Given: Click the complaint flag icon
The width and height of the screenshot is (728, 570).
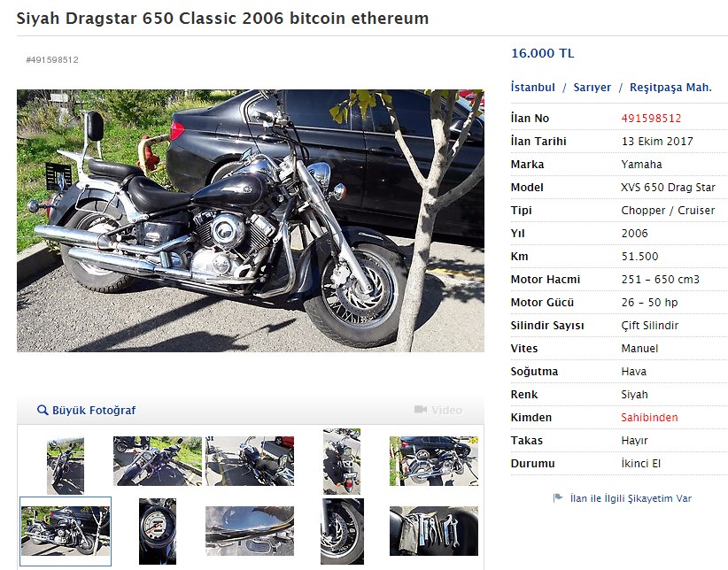Looking at the screenshot, I should point(558,498).
